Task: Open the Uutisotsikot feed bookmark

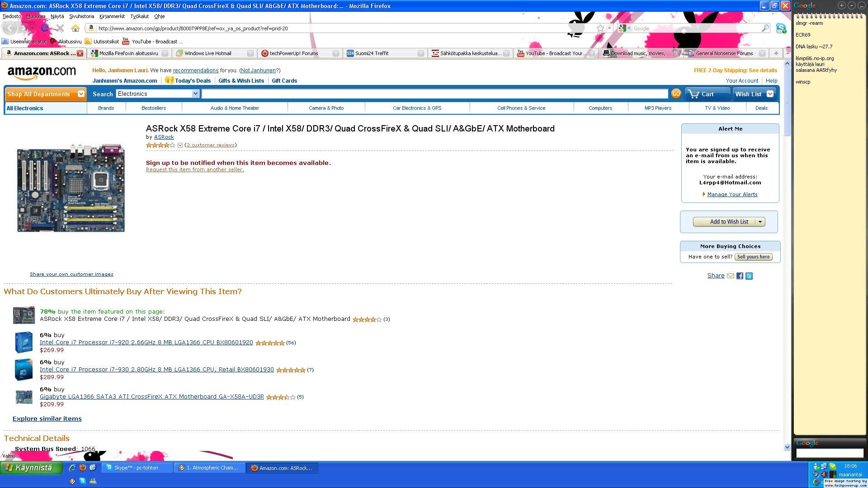Action: 102,42
